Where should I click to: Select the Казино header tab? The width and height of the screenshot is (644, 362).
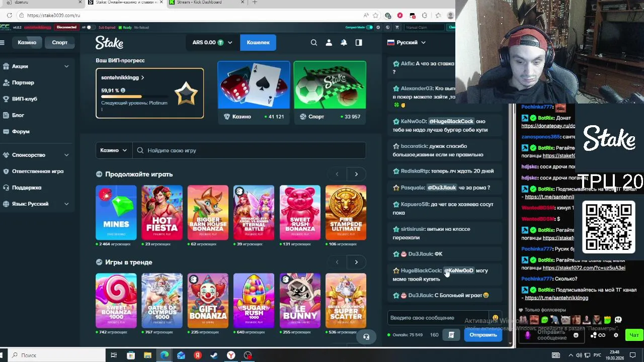(x=27, y=43)
